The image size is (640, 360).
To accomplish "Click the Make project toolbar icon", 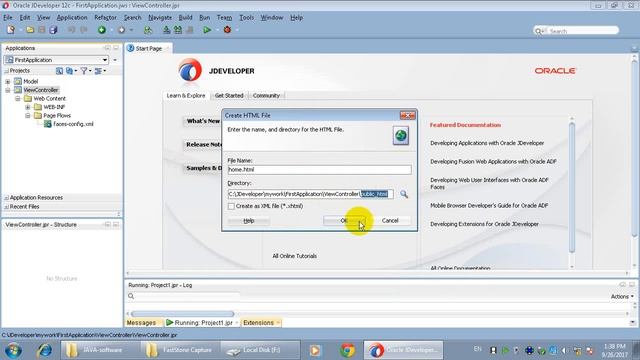I will 167,30.
